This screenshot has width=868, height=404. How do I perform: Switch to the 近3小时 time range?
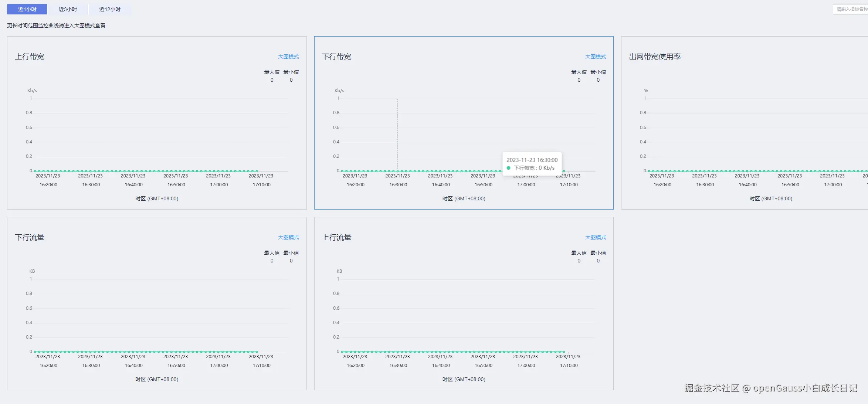[68, 9]
